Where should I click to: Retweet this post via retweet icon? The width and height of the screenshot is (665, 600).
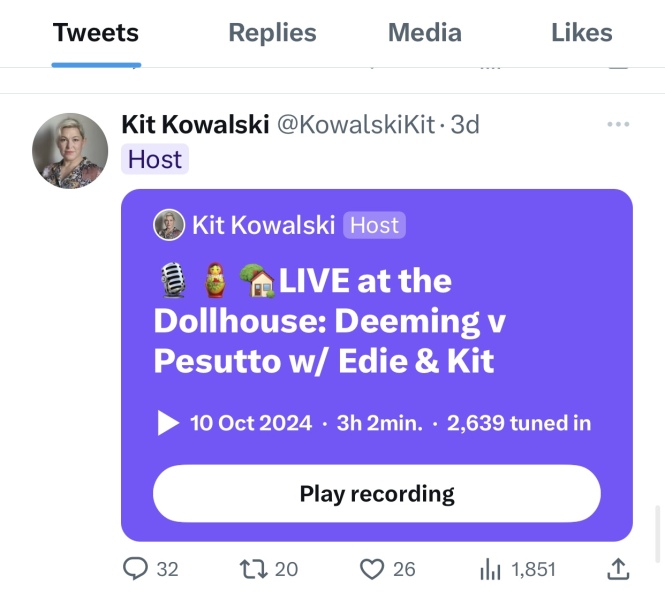(x=254, y=569)
